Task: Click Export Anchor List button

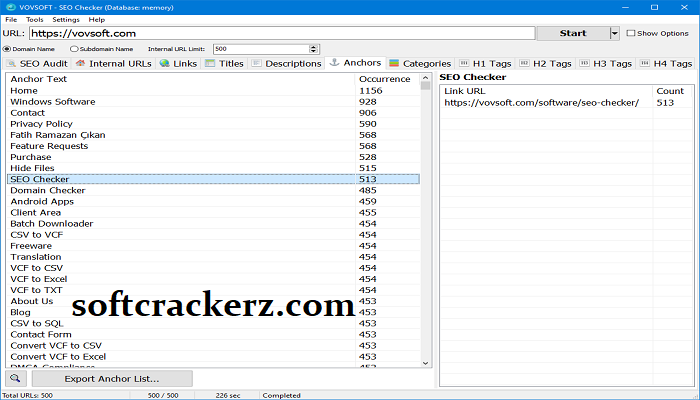Action: [x=112, y=379]
